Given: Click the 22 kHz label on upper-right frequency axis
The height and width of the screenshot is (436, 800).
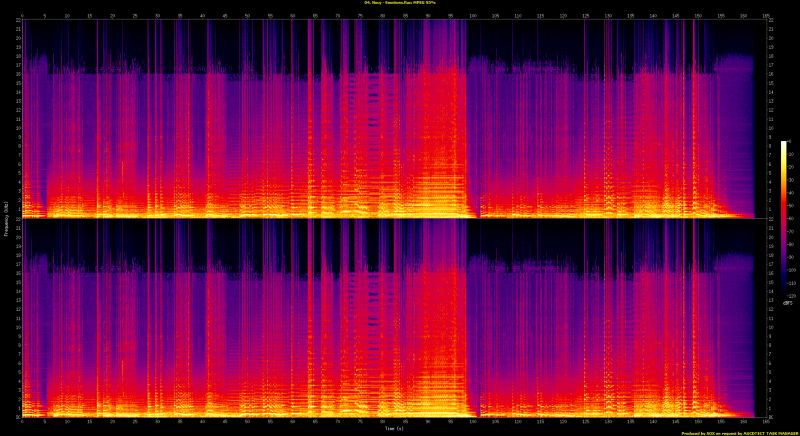Looking at the screenshot, I should (772, 22).
